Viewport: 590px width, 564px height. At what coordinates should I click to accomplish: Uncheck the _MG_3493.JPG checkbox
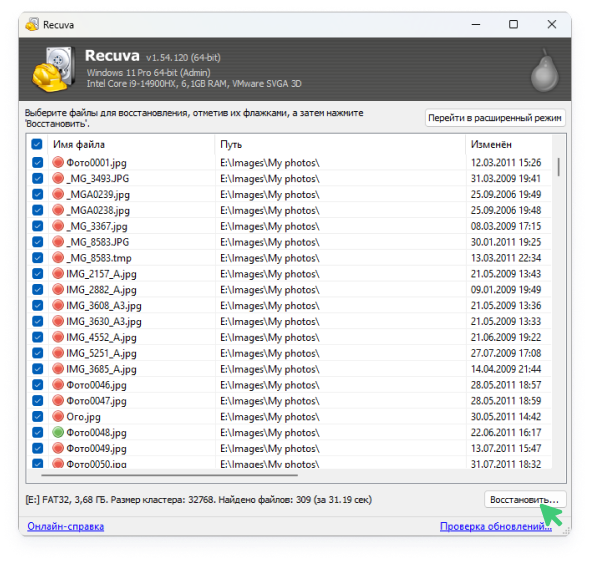pos(38,178)
